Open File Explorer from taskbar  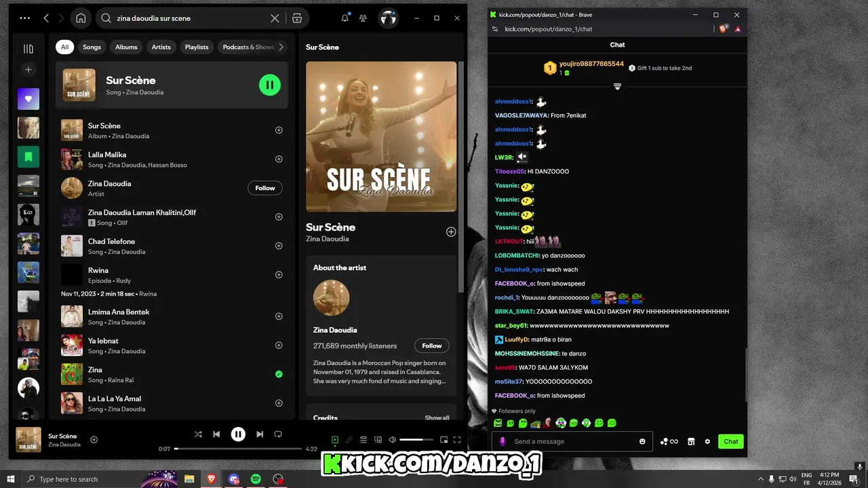point(190,479)
